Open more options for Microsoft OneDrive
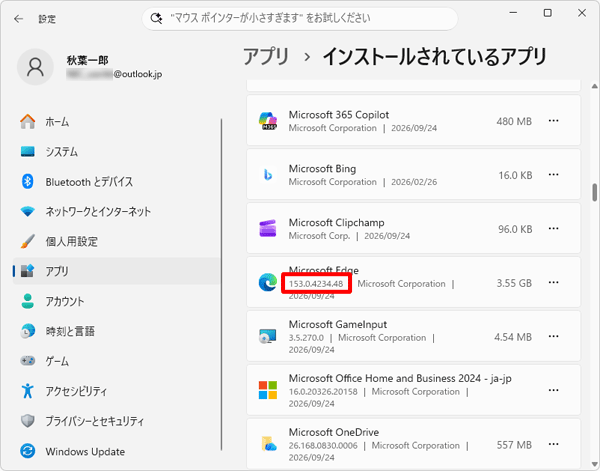 (x=553, y=444)
